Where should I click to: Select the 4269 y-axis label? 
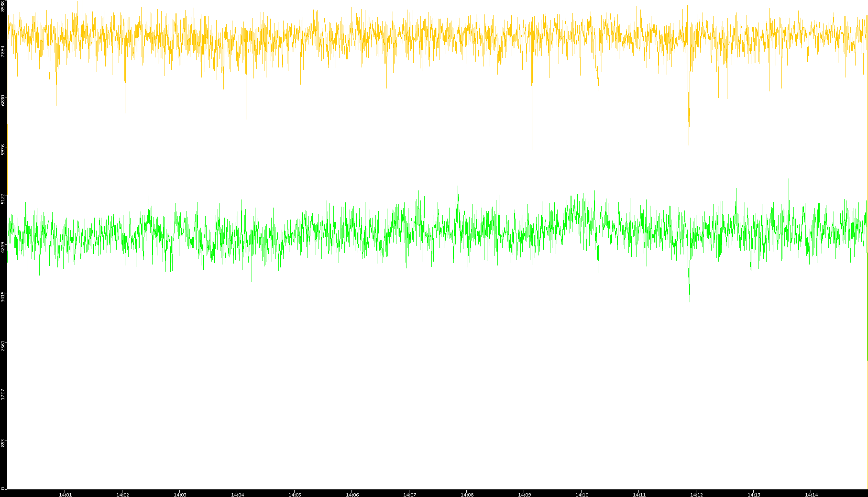coord(3,247)
